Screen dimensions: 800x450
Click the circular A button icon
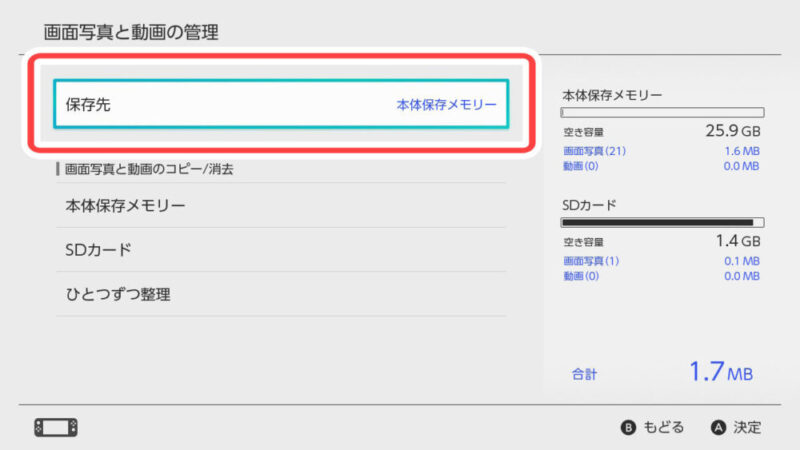pyautogui.click(x=718, y=427)
